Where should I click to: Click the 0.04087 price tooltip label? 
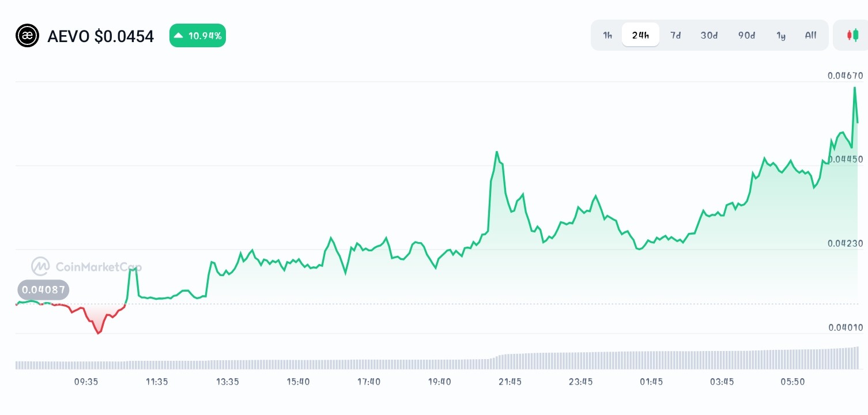click(43, 290)
